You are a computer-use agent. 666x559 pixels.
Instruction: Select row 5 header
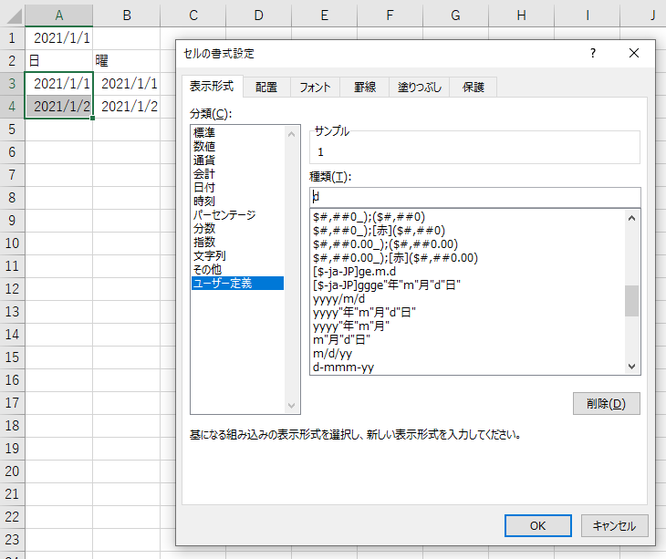[12, 129]
